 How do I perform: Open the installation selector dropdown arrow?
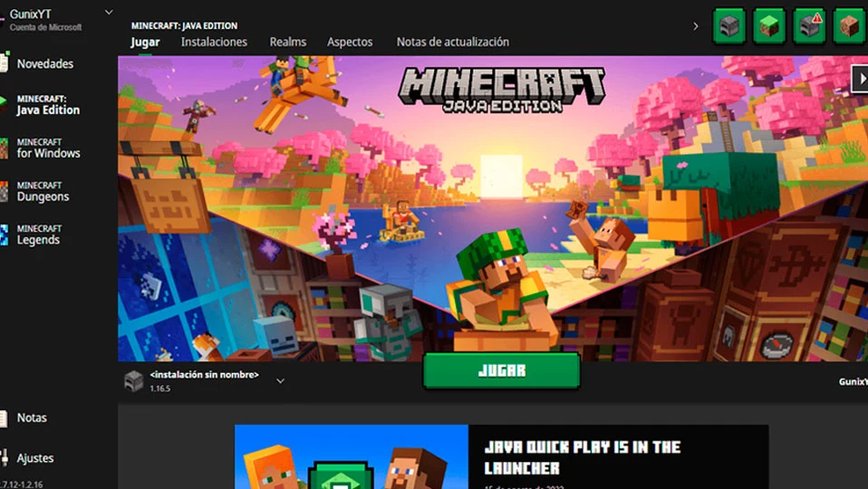(281, 381)
